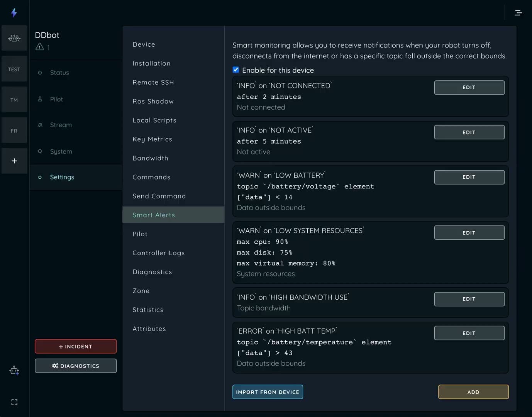Viewport: 532px width, 417px height.
Task: Go to the Diagnostics settings section
Action: click(173, 271)
